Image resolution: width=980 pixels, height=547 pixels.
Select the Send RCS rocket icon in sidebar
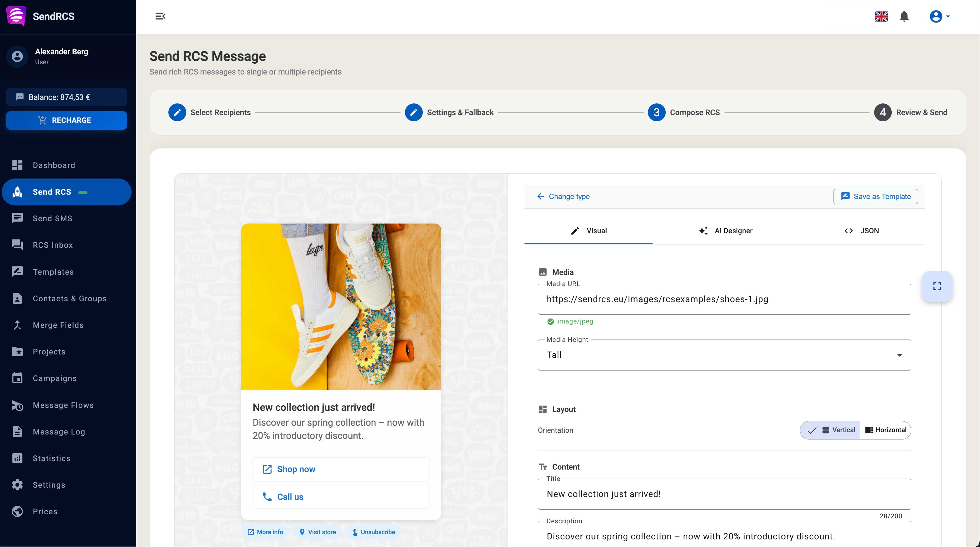coord(17,192)
